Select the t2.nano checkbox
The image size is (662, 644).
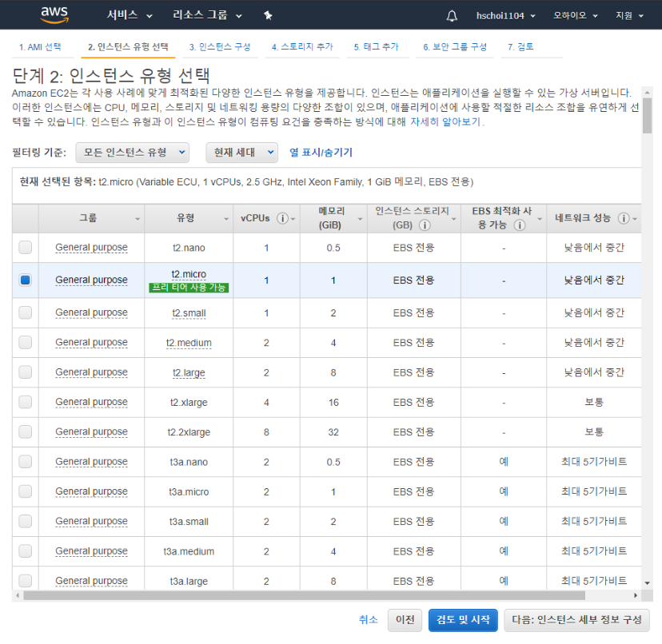[x=26, y=248]
